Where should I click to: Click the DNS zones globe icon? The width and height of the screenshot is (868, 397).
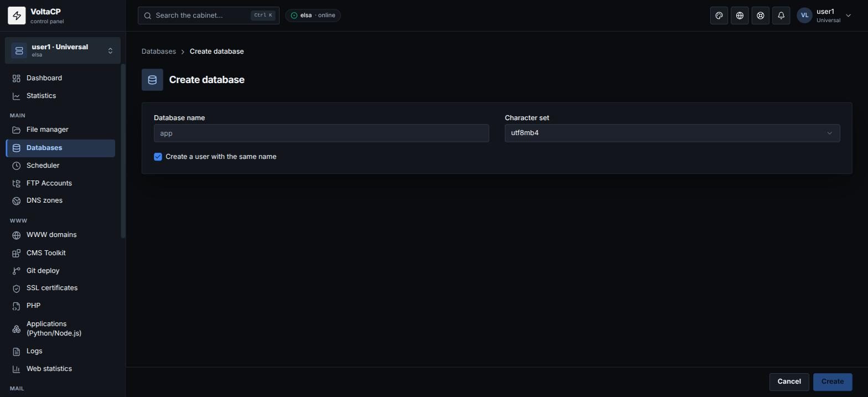(17, 200)
